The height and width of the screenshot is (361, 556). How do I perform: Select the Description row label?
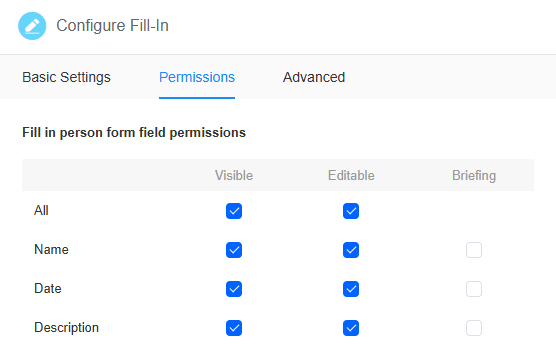[66, 328]
